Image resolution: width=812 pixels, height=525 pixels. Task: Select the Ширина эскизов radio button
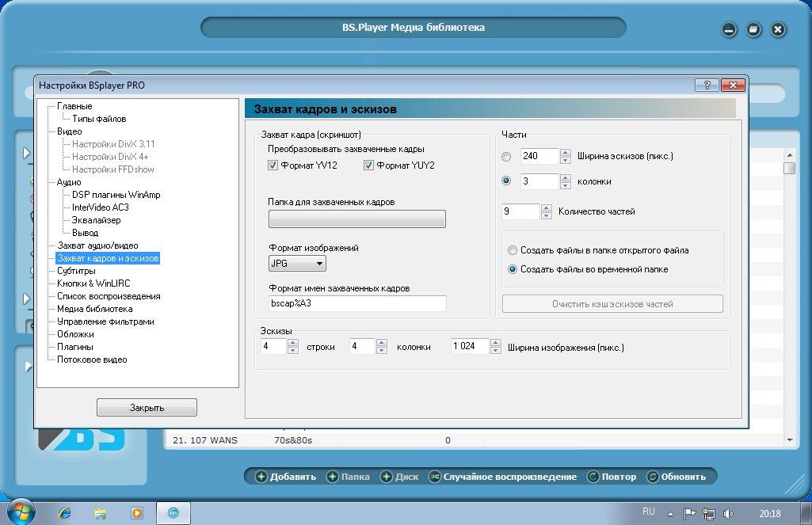coord(506,156)
